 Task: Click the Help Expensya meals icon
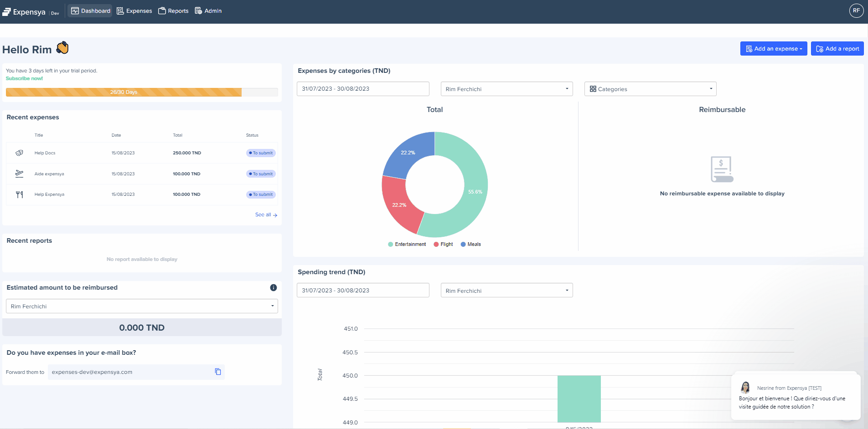coord(19,194)
